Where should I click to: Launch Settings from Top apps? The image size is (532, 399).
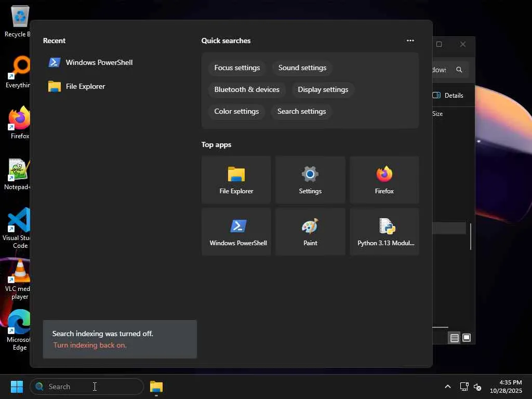310,180
